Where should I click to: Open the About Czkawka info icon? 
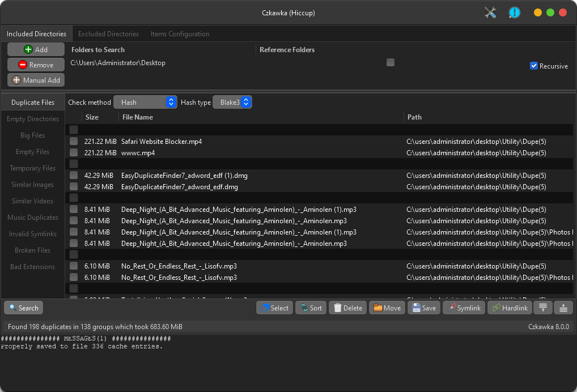point(514,12)
